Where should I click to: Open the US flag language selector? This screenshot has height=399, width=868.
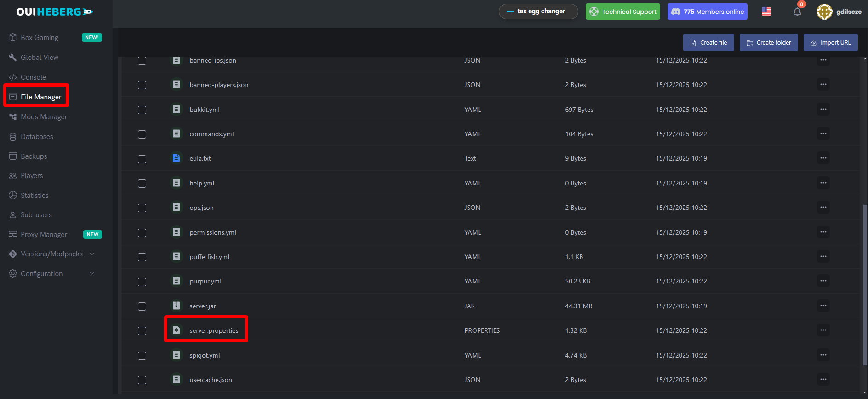tap(766, 12)
